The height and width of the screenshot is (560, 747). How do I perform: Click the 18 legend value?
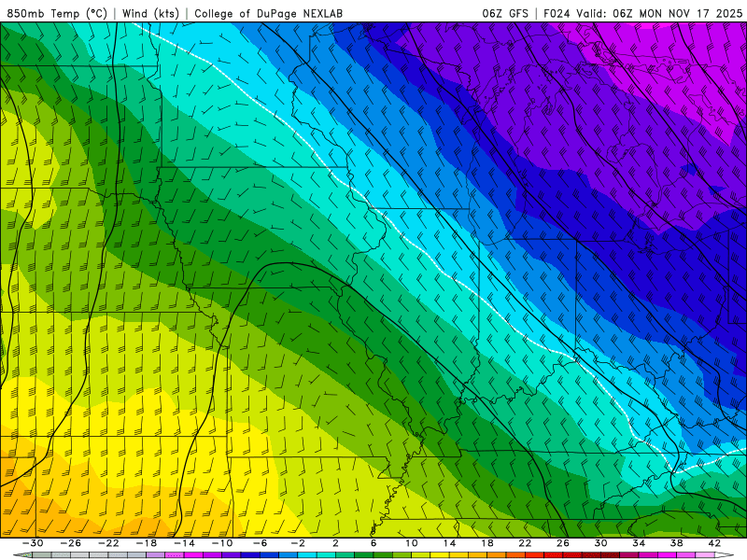tap(486, 543)
